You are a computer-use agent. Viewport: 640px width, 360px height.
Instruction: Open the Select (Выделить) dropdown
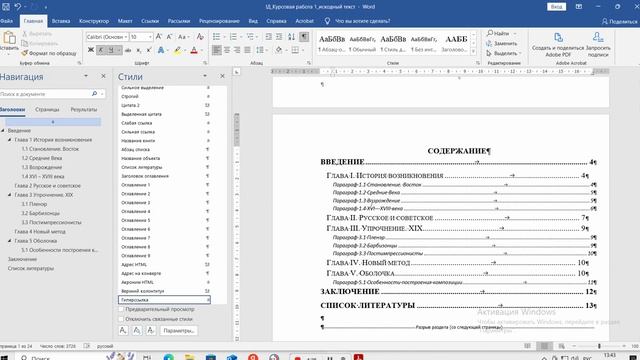504,53
